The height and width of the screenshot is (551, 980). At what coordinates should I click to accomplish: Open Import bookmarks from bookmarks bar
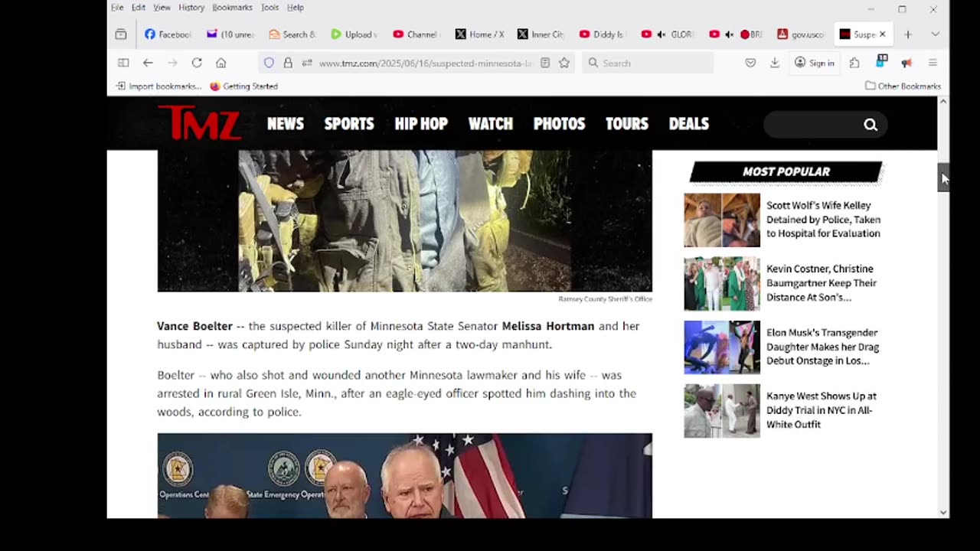click(x=158, y=86)
